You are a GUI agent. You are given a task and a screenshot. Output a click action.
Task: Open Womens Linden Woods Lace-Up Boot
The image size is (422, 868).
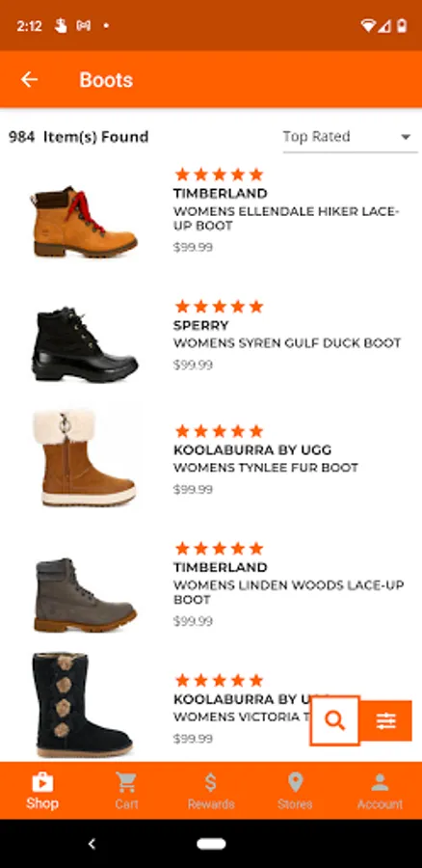coord(288,592)
